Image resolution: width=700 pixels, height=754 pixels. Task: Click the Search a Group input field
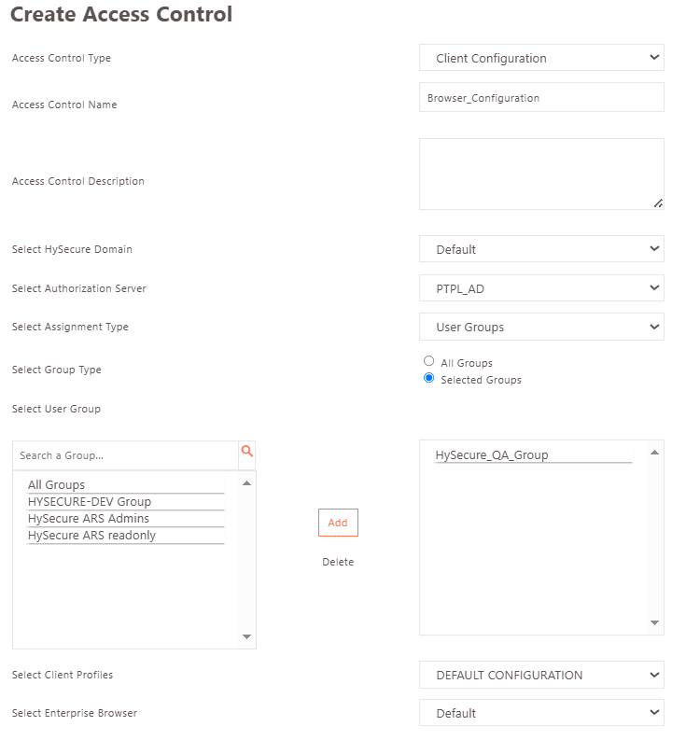pyautogui.click(x=126, y=455)
